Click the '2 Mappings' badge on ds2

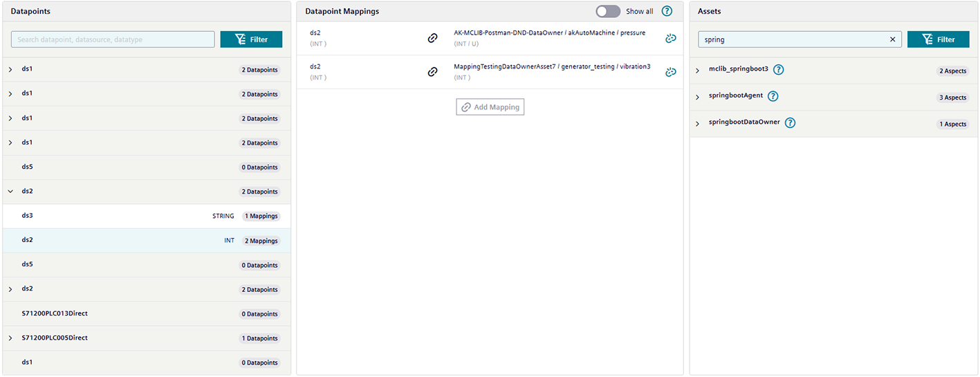[x=261, y=241]
